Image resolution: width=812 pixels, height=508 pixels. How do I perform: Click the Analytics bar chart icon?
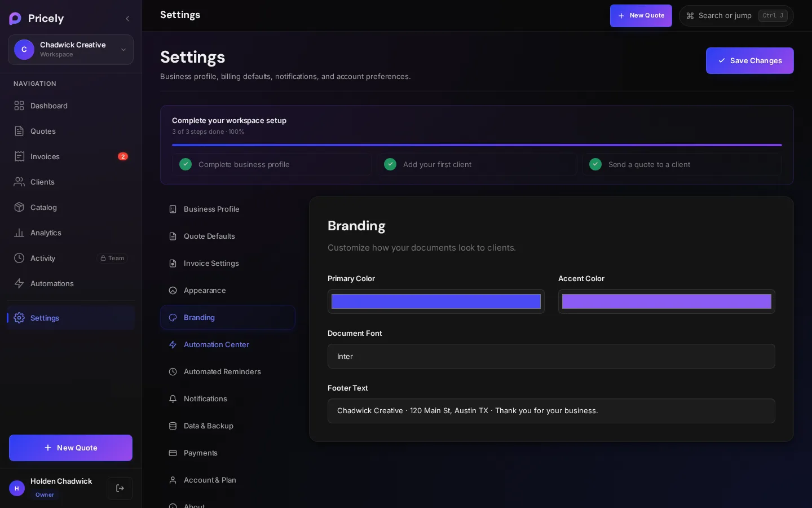19,233
